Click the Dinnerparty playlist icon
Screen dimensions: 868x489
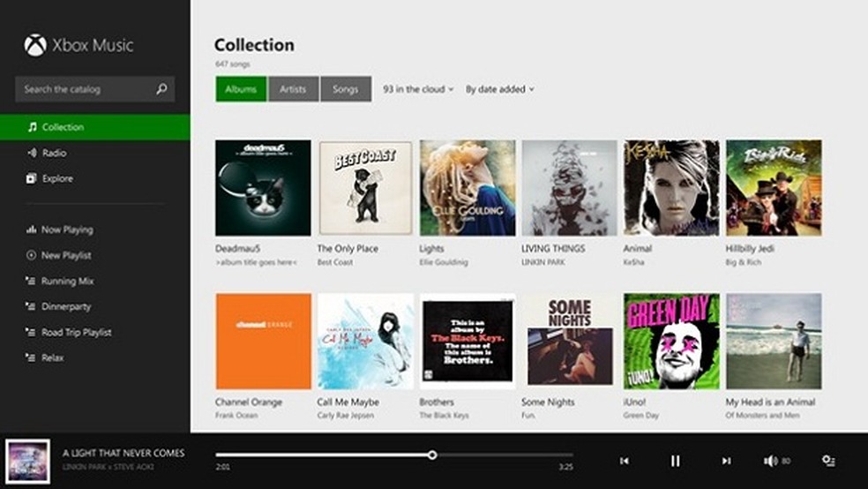pyautogui.click(x=31, y=306)
